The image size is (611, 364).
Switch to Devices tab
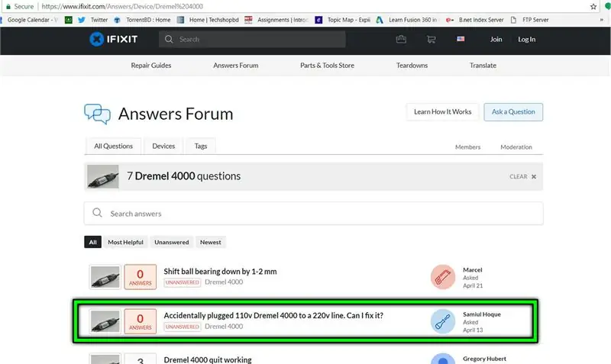pyautogui.click(x=163, y=146)
